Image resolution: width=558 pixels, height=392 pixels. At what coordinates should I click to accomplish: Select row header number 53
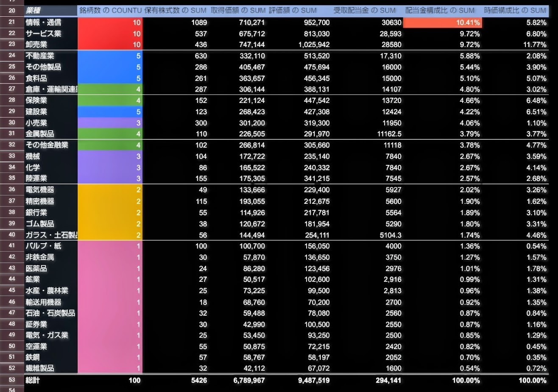click(12, 380)
